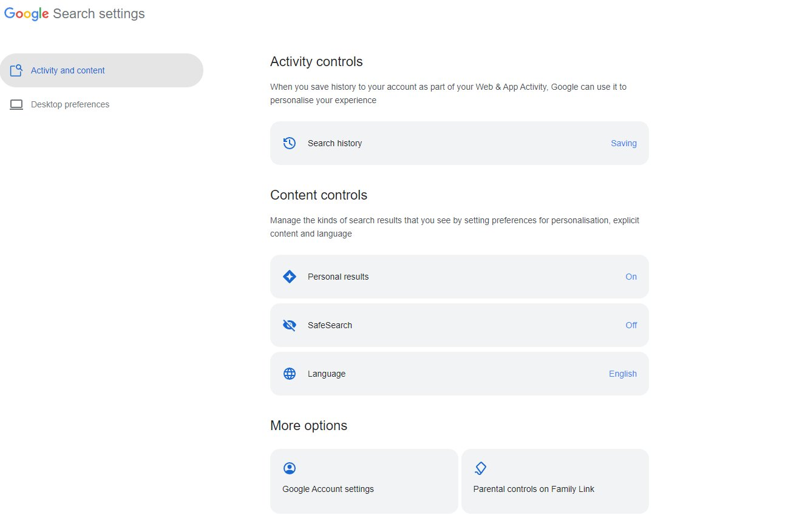
Task: Click the Search settings page title
Action: click(99, 14)
